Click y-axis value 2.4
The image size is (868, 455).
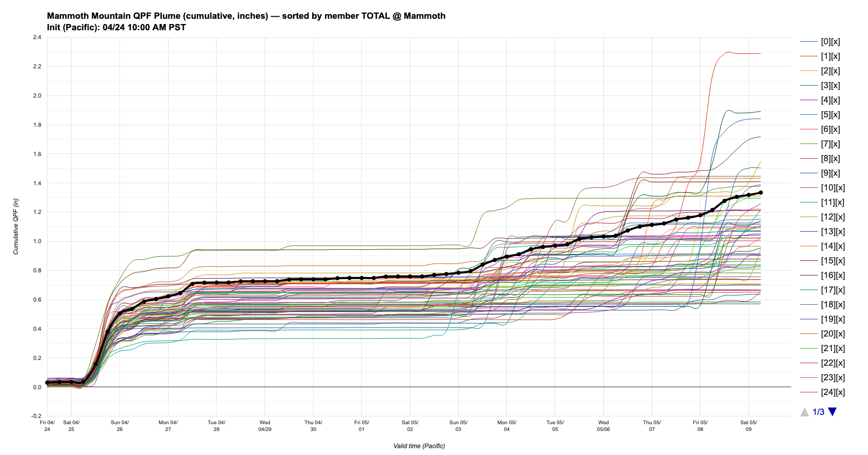(x=37, y=37)
